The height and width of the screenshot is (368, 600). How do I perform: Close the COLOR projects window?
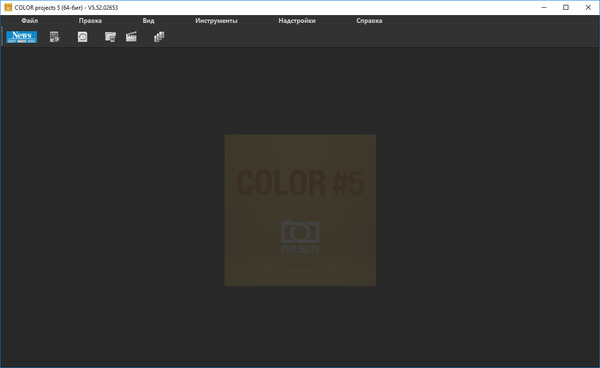[x=588, y=7]
